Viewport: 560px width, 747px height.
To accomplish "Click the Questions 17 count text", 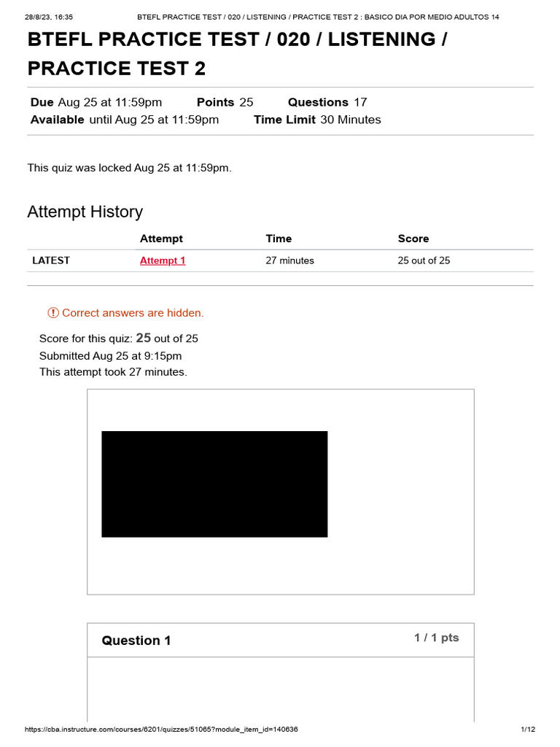I will pos(327,102).
